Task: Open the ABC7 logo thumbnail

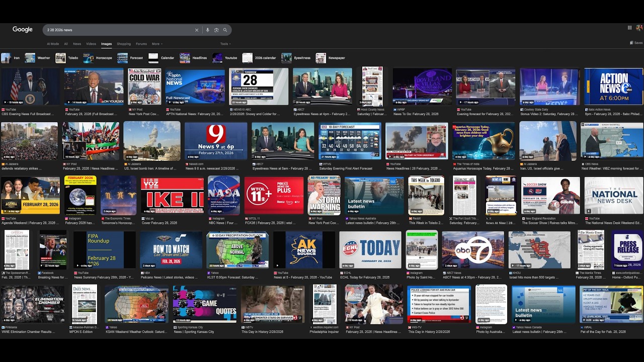Action: 473,249
